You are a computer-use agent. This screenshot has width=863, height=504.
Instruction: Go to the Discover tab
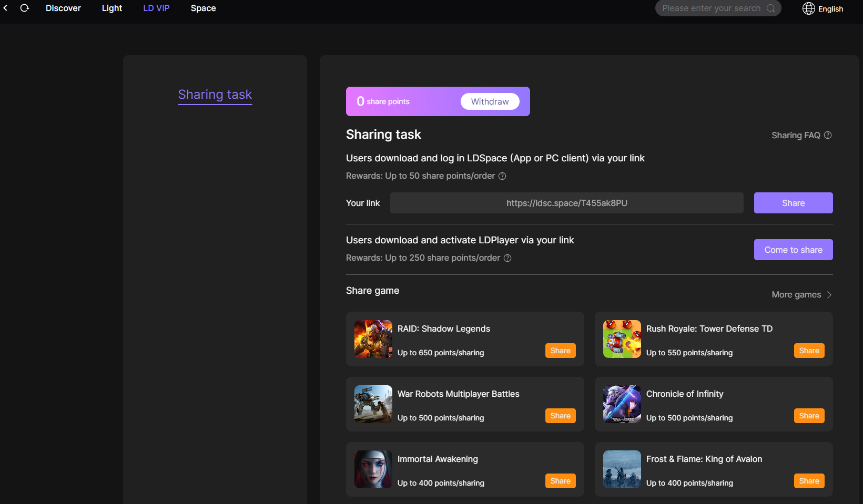(x=63, y=8)
